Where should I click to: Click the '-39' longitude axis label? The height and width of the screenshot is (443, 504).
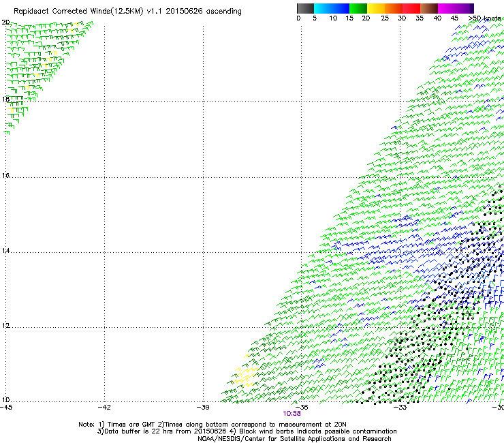pos(203,408)
